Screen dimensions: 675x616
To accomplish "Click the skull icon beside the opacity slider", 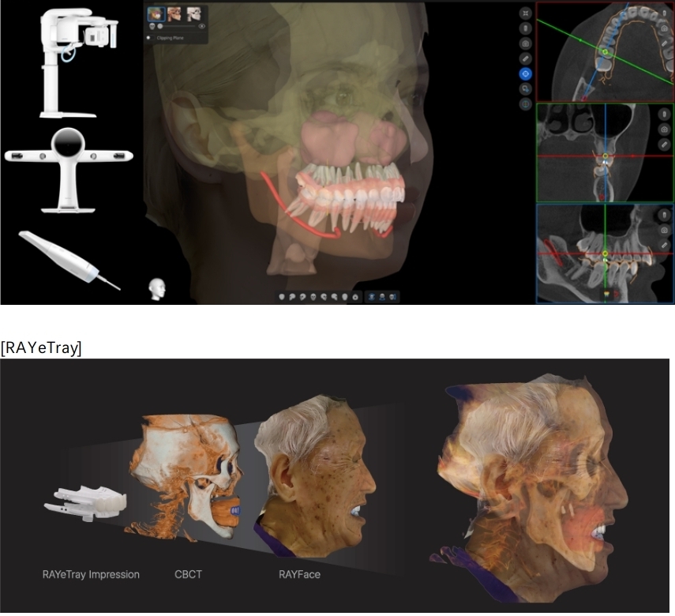I will 152,26.
